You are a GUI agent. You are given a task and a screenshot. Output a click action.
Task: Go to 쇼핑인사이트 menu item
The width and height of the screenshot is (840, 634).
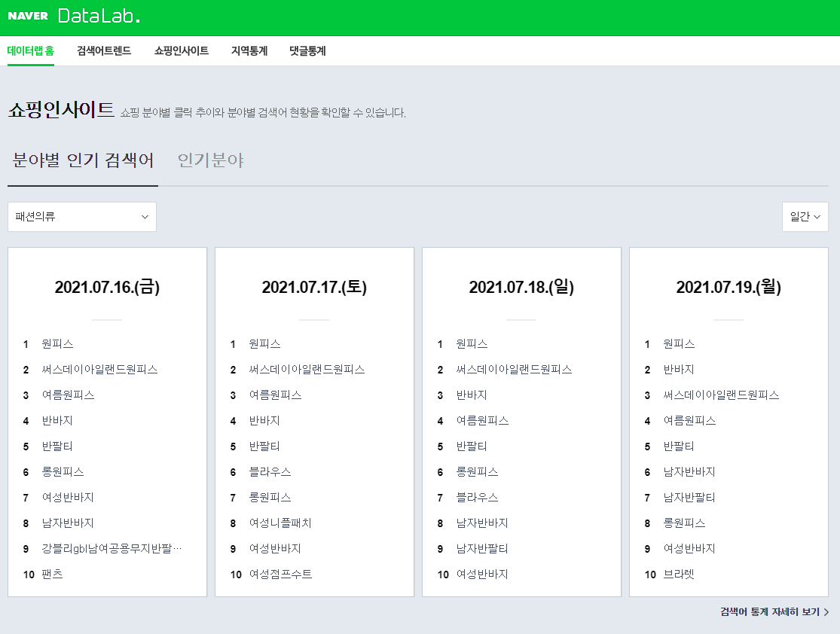[x=182, y=51]
